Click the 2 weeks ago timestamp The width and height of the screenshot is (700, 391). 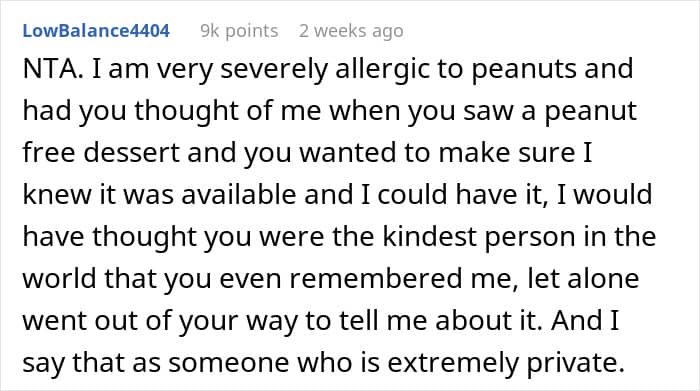351,31
